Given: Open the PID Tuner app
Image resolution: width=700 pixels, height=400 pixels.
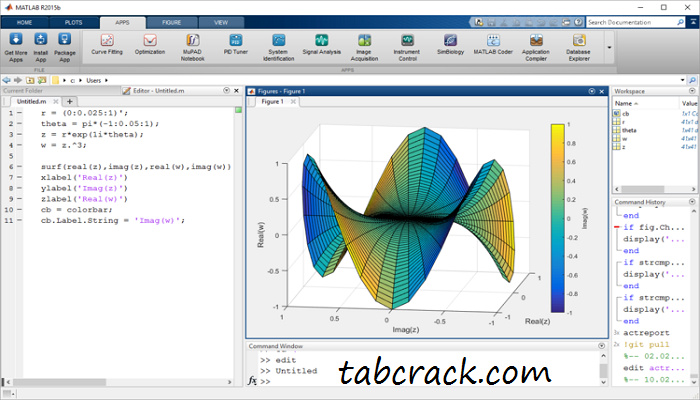Looking at the screenshot, I should [236, 44].
